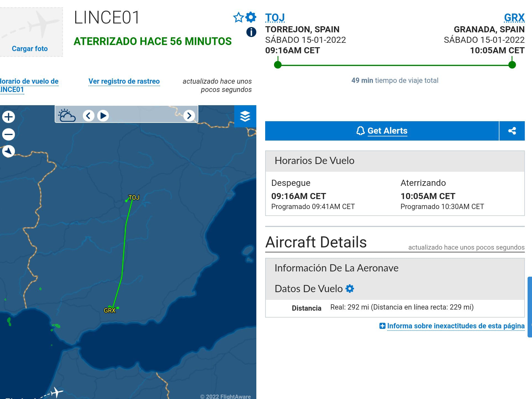Play the flight track animation
The width and height of the screenshot is (532, 399).
tap(103, 115)
